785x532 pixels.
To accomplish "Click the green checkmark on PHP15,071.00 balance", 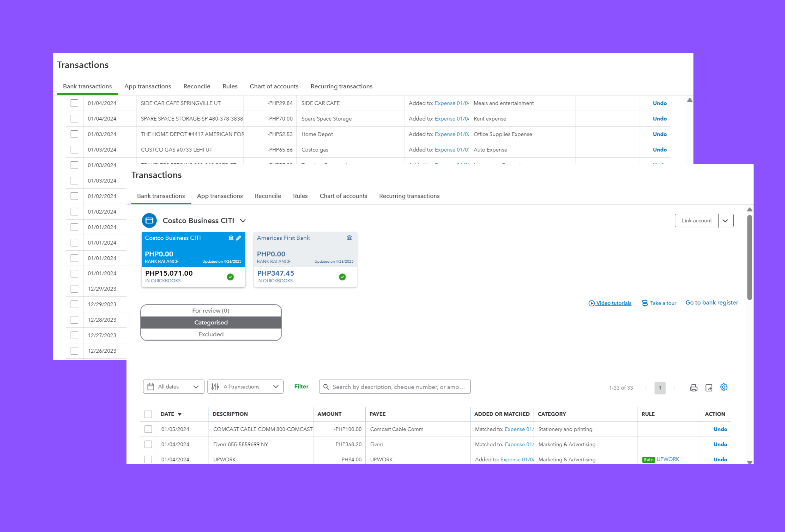I will [230, 277].
